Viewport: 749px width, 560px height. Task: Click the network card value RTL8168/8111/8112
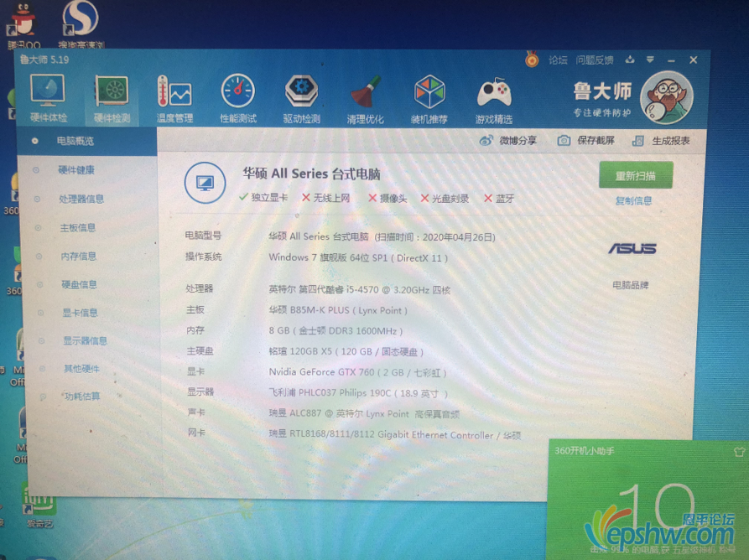pyautogui.click(x=394, y=435)
